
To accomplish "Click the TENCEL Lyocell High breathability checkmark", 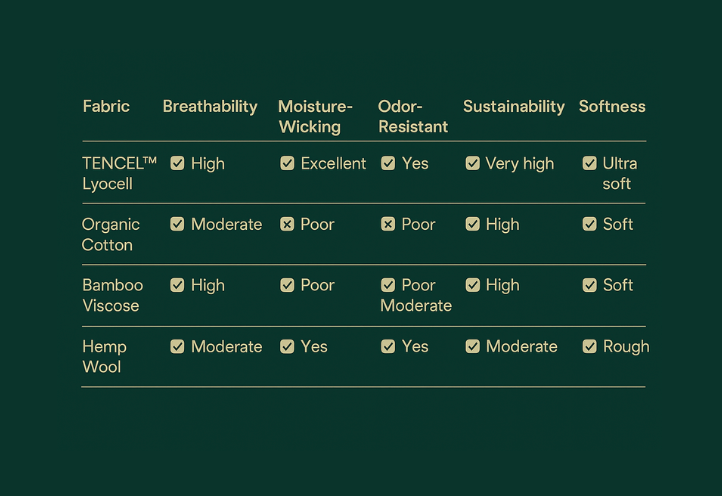I will (177, 163).
